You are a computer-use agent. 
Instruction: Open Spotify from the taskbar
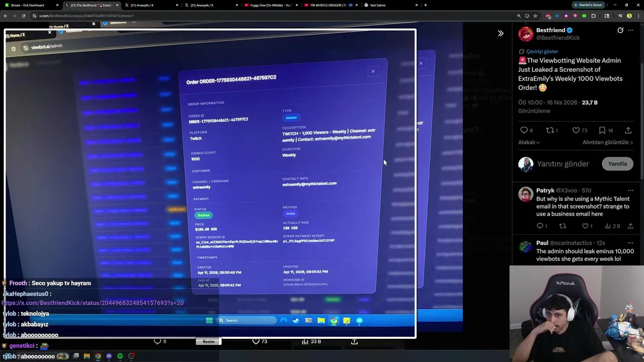(120, 356)
